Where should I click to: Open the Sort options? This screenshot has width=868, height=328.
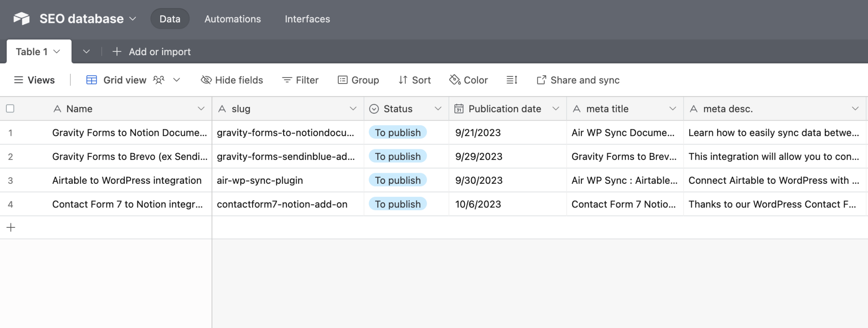click(x=415, y=80)
